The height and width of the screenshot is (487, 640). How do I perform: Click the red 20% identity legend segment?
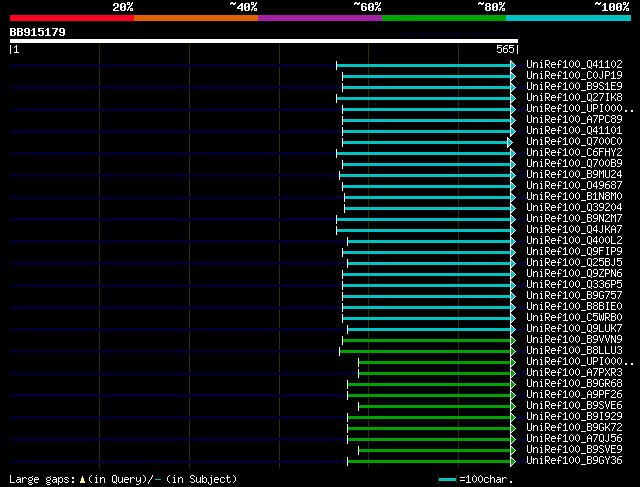pos(72,18)
